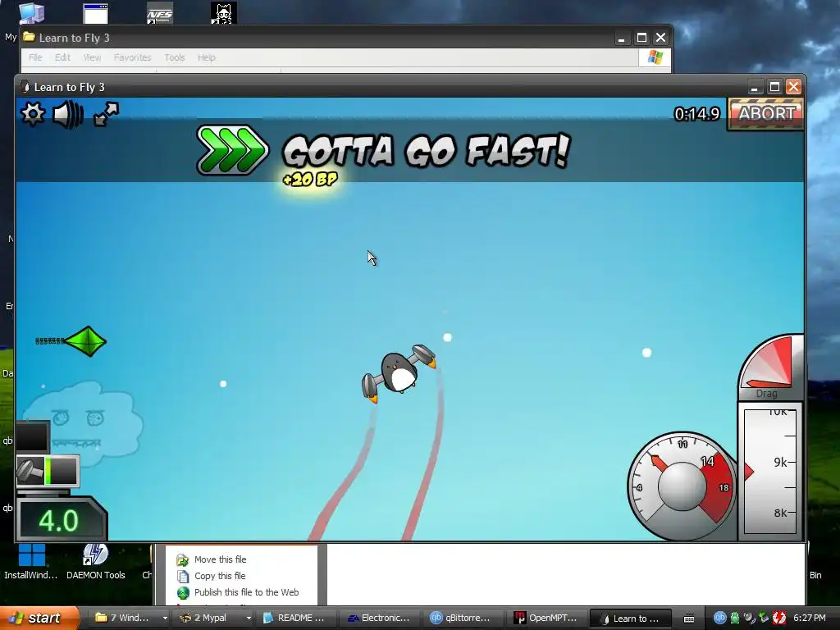Open Favorites menu in Explorer window

(x=132, y=57)
